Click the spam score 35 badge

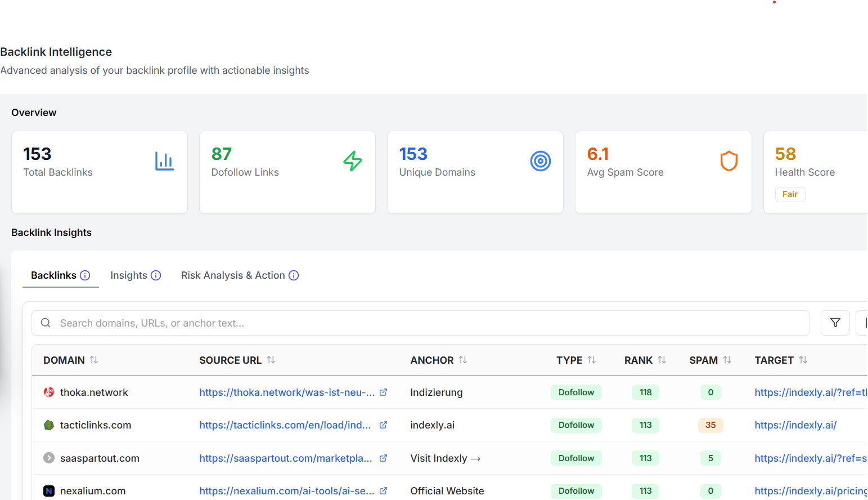tap(710, 425)
